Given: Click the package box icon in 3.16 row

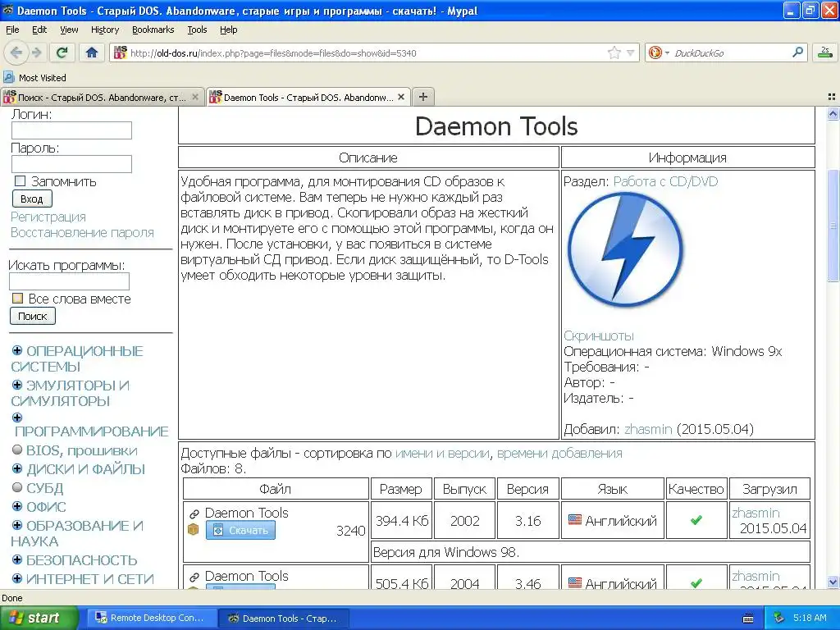Looking at the screenshot, I should [194, 529].
